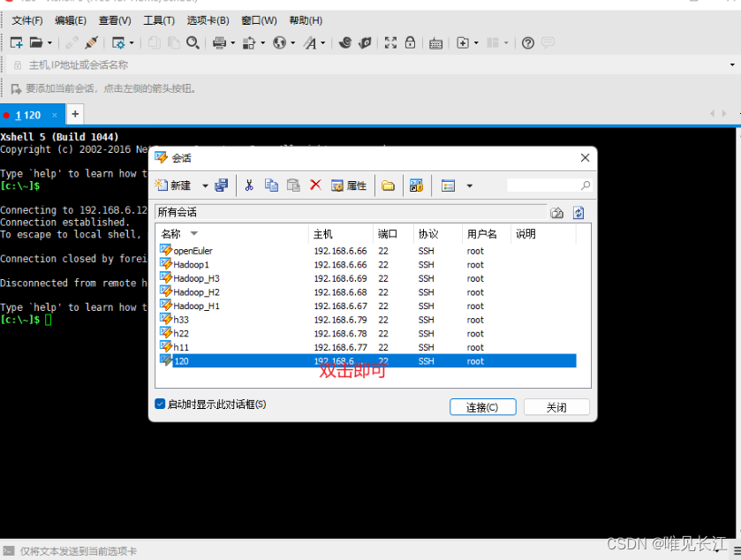Image resolution: width=741 pixels, height=560 pixels.
Task: Select the openEuler session row
Action: pyautogui.click(x=367, y=251)
